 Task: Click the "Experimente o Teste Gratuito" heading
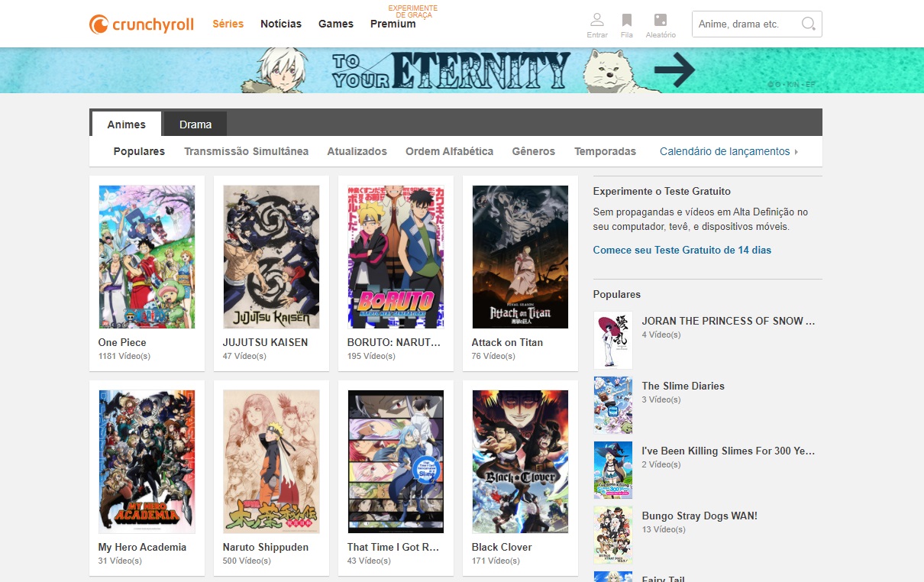click(x=662, y=191)
